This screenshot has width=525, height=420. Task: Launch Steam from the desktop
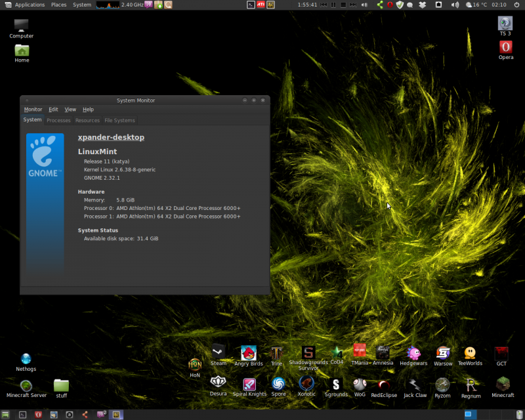219,355
